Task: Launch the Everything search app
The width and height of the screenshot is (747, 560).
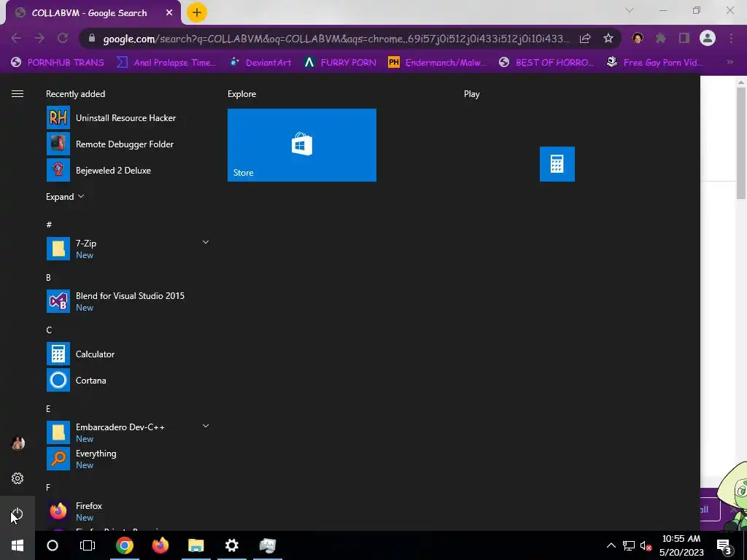Action: pos(128,459)
